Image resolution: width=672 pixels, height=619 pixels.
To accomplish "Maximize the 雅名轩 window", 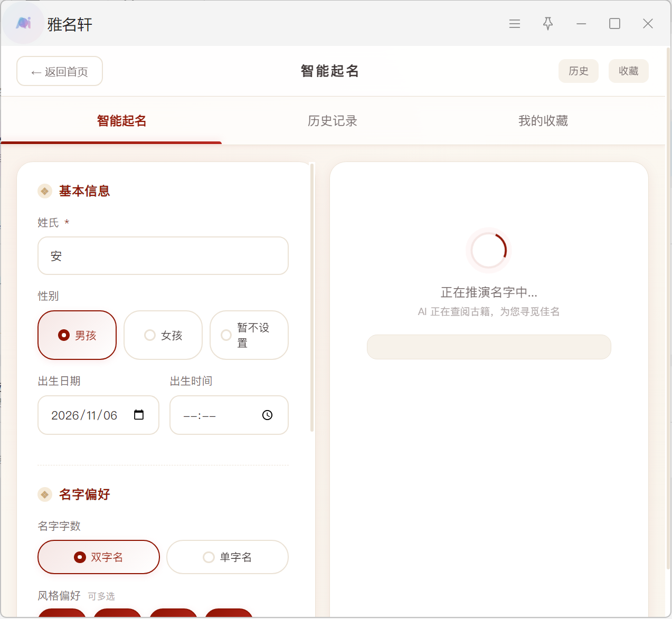I will click(614, 24).
